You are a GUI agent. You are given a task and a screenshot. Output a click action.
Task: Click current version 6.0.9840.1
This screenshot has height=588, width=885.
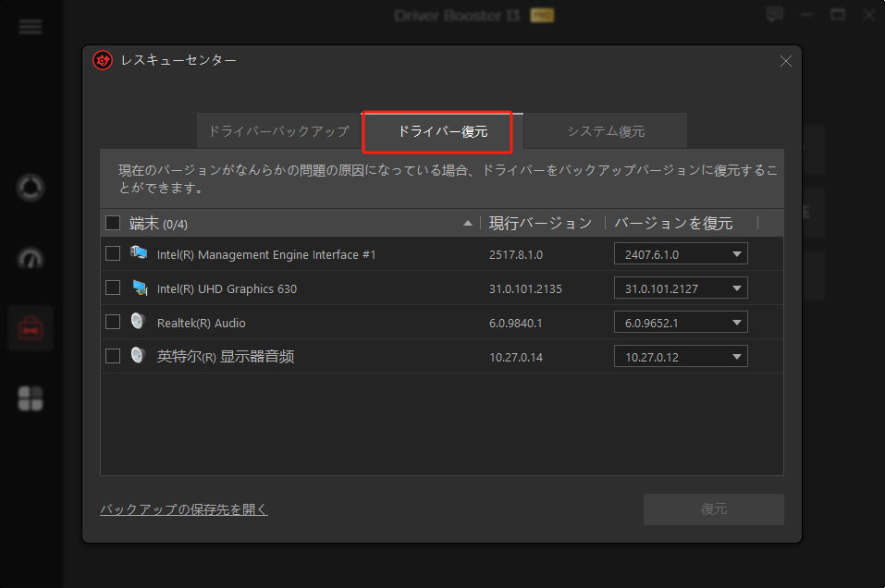tap(515, 323)
